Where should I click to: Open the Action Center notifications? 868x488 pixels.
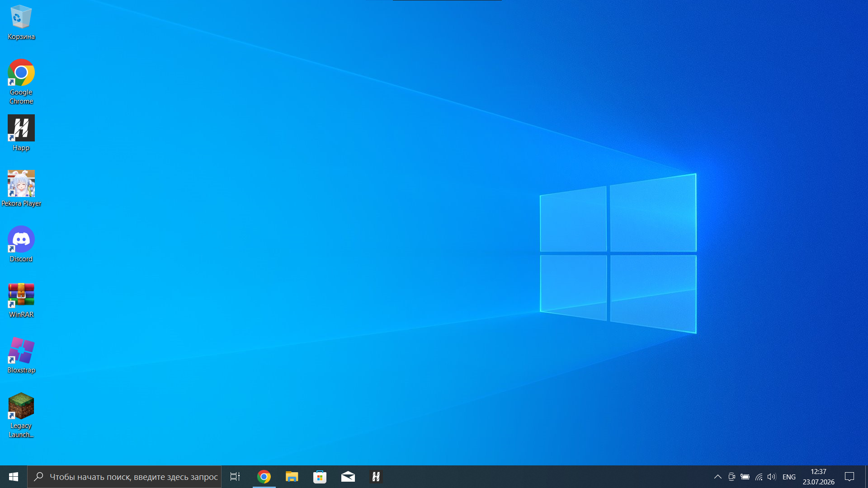(849, 477)
